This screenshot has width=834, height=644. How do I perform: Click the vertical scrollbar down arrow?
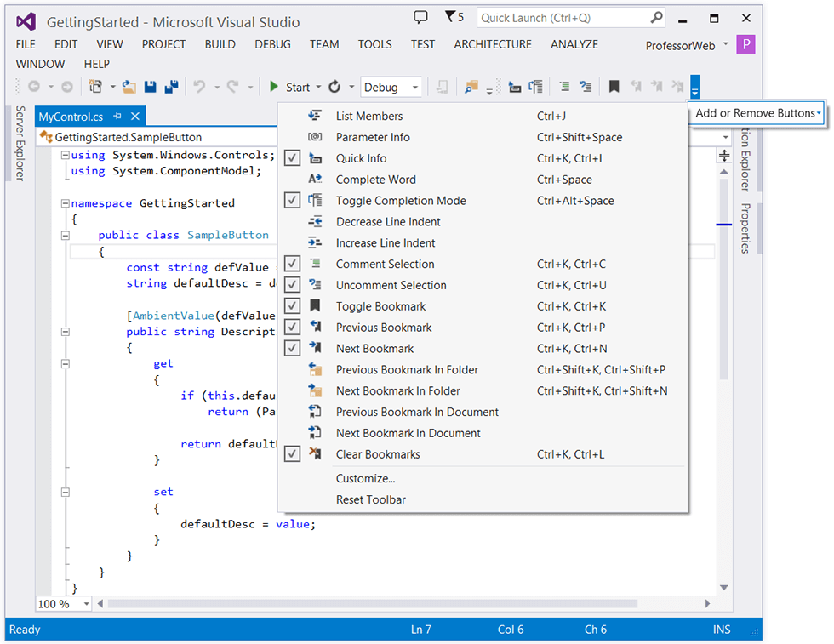coord(724,587)
